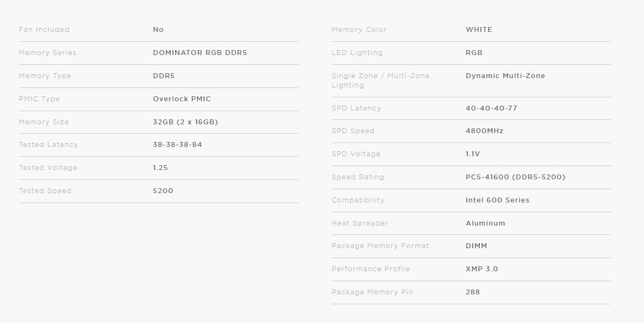Click the SPD Speed value 4800MHz

[484, 131]
